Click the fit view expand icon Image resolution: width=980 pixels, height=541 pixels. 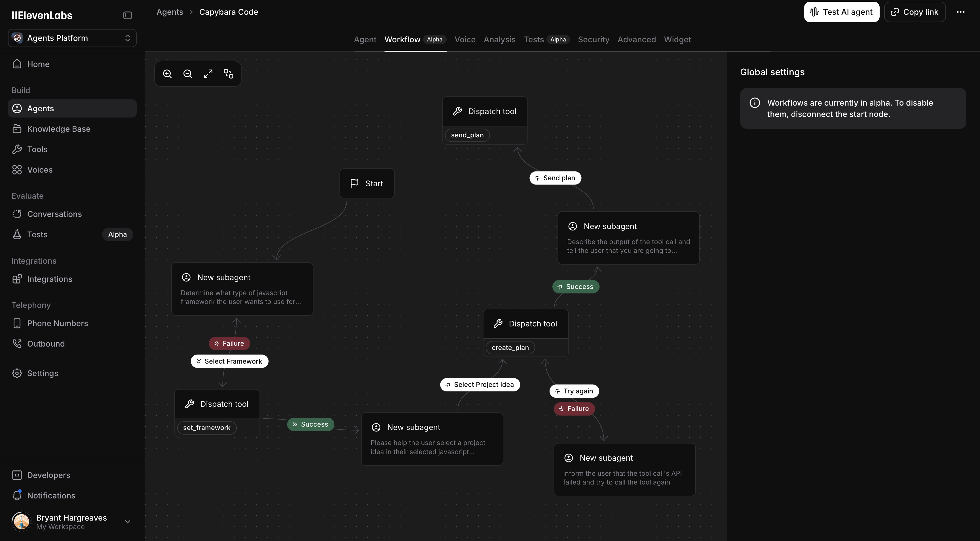[208, 74]
